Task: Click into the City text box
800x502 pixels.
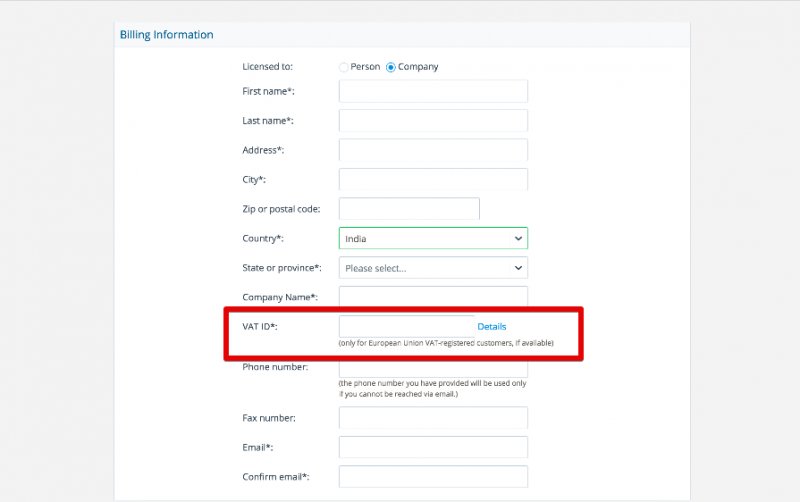Action: (433, 180)
